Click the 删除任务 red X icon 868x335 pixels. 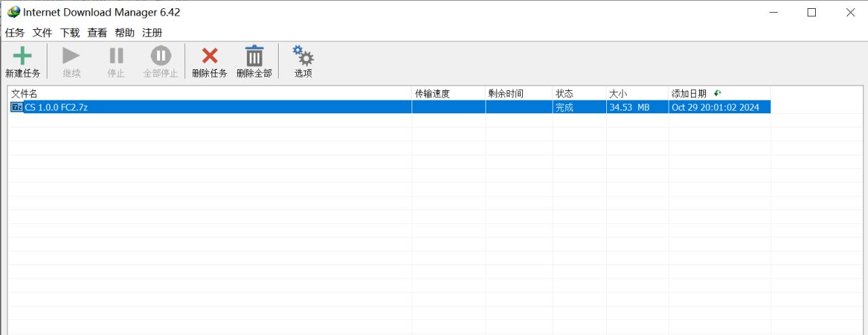pyautogui.click(x=210, y=56)
